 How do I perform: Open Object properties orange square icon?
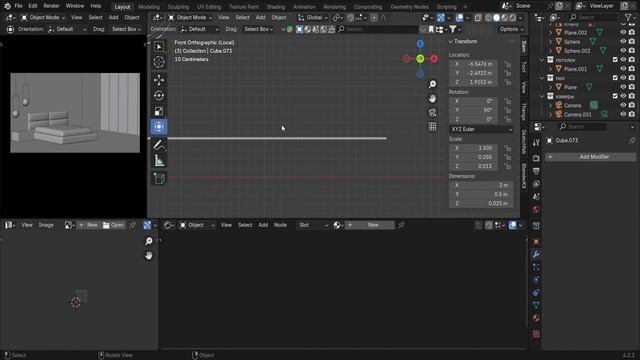pyautogui.click(x=536, y=242)
